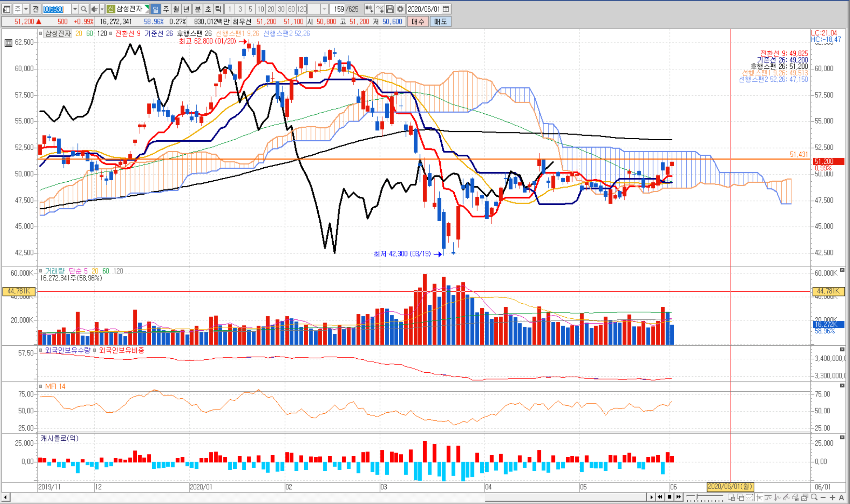Click the eraser tool icon at bottom
Viewport: 850px width, 504px height.
point(795,497)
